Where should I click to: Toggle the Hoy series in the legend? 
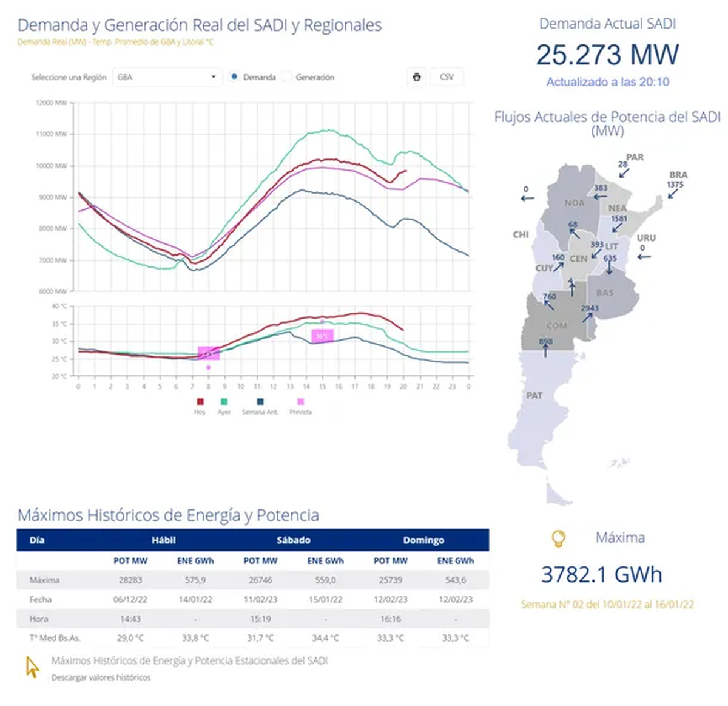[199, 402]
